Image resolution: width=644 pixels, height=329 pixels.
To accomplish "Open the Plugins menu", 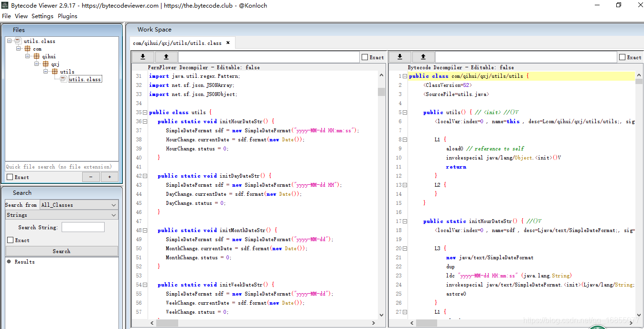I will tap(67, 16).
